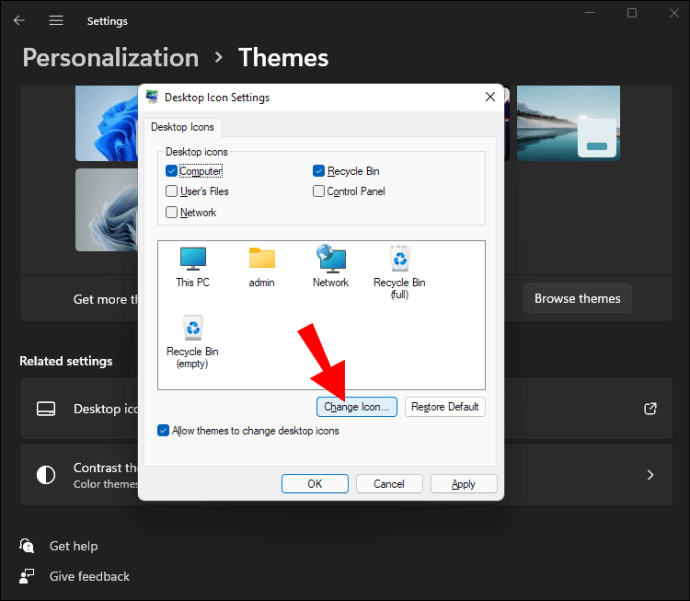The image size is (690, 601).
Task: Uncheck the Recycle Bin checkbox
Action: [x=319, y=171]
